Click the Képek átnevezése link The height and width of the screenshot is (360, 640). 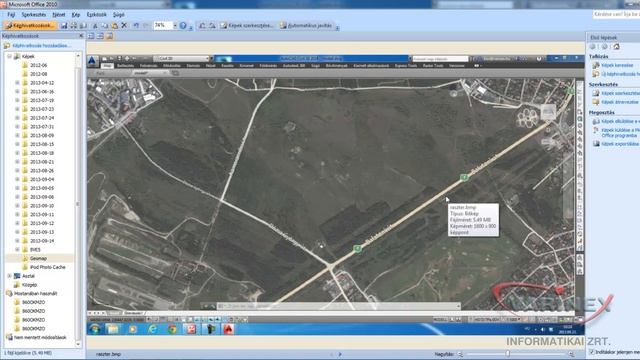click(619, 102)
